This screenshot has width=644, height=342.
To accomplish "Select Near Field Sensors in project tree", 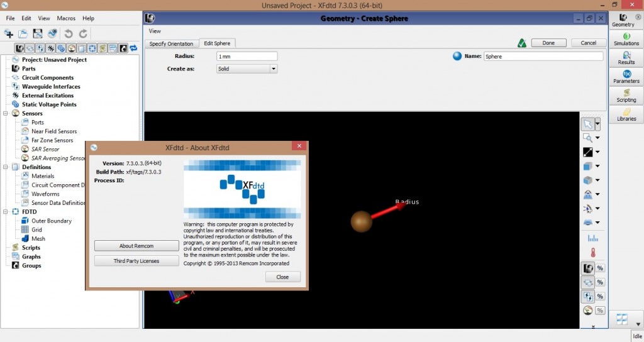I will tap(54, 131).
